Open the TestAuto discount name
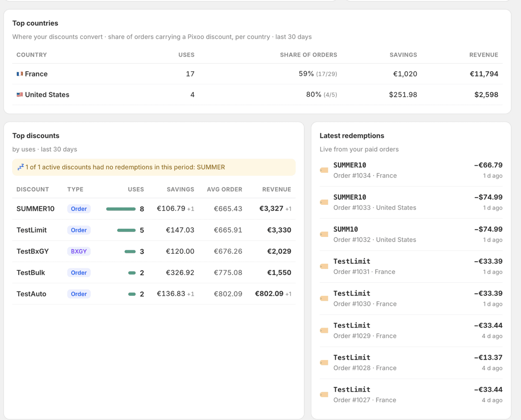The image size is (521, 420). click(31, 294)
